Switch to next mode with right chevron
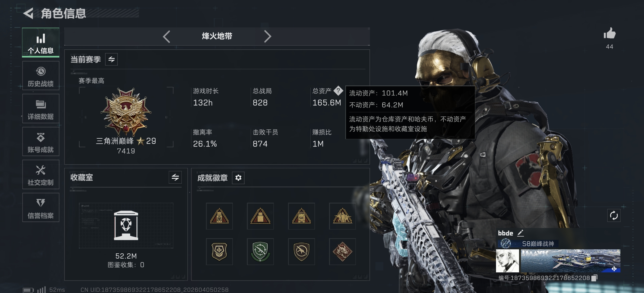 [268, 36]
